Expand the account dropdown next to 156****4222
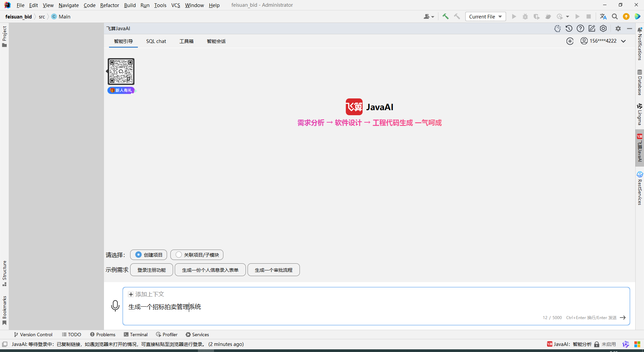644x352 pixels. pyautogui.click(x=624, y=41)
